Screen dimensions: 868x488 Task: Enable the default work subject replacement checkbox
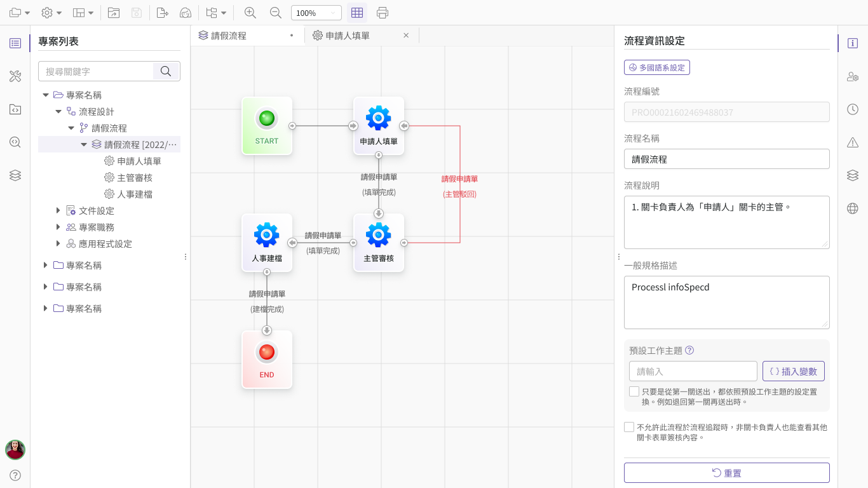634,391
